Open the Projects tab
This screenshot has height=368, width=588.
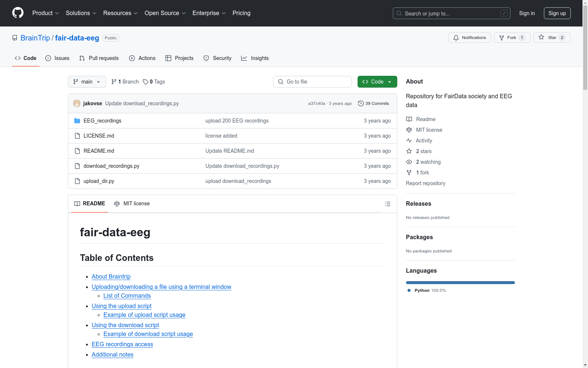coord(179,58)
